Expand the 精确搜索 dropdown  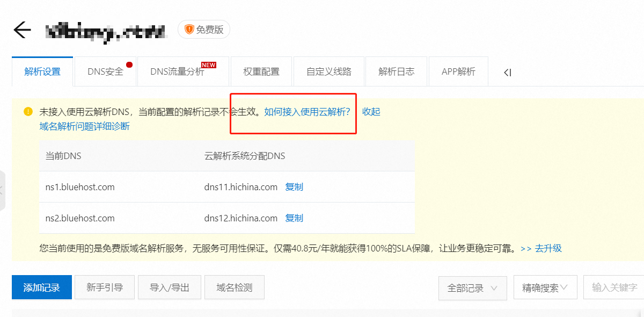[x=545, y=288]
